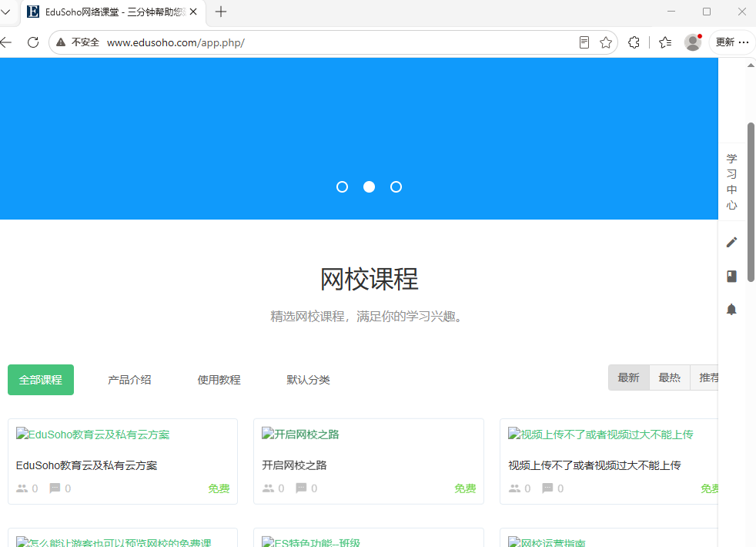Click the 开启网校之路 course title
This screenshot has height=547, width=756.
click(294, 465)
